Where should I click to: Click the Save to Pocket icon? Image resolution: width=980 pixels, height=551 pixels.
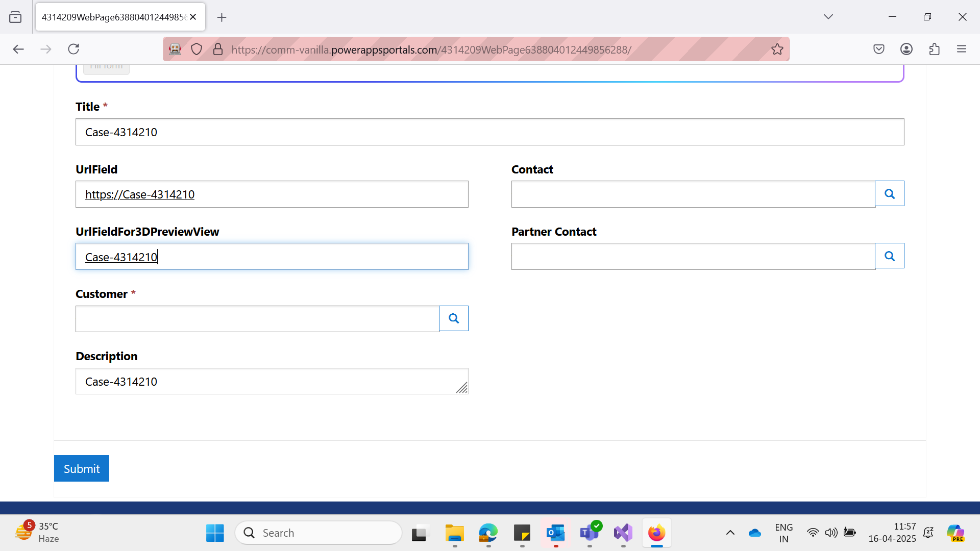(878, 49)
